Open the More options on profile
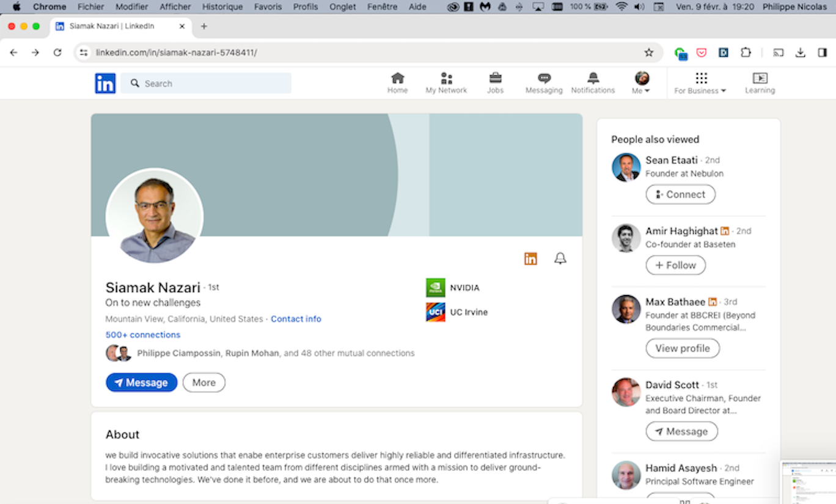The image size is (836, 504). pyautogui.click(x=204, y=382)
